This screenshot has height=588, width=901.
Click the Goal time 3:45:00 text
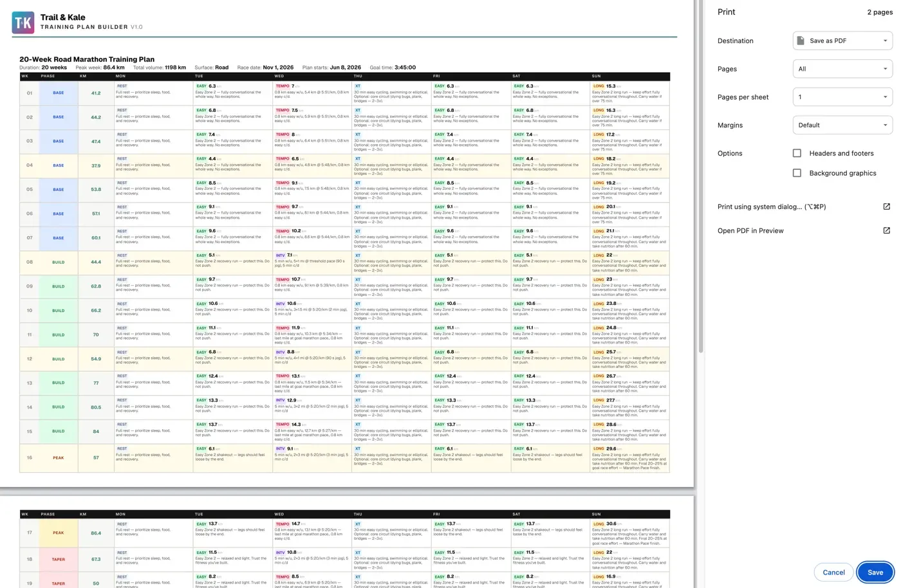pyautogui.click(x=391, y=68)
